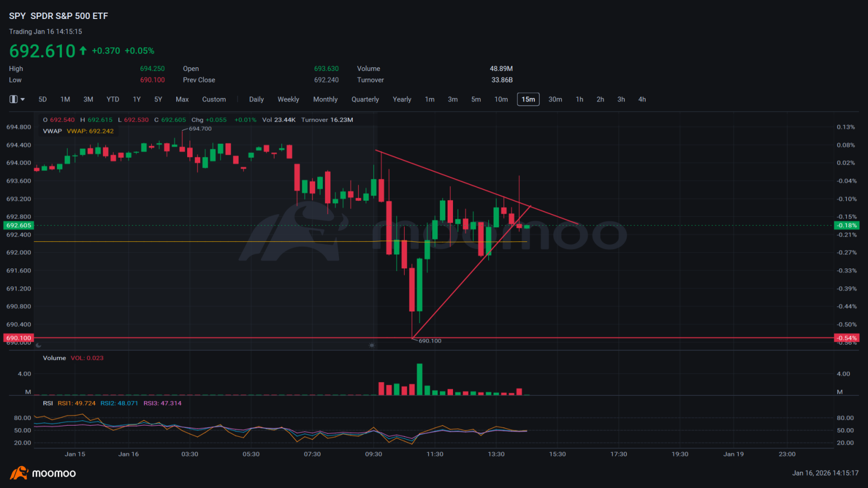Click the Volume 48.89M value
The image size is (868, 488).
click(x=501, y=69)
